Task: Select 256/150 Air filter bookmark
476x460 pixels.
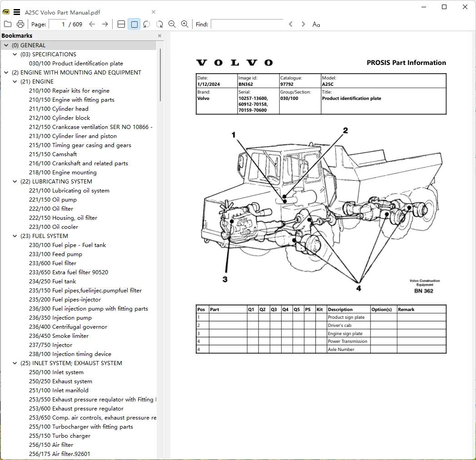Action: pos(51,445)
